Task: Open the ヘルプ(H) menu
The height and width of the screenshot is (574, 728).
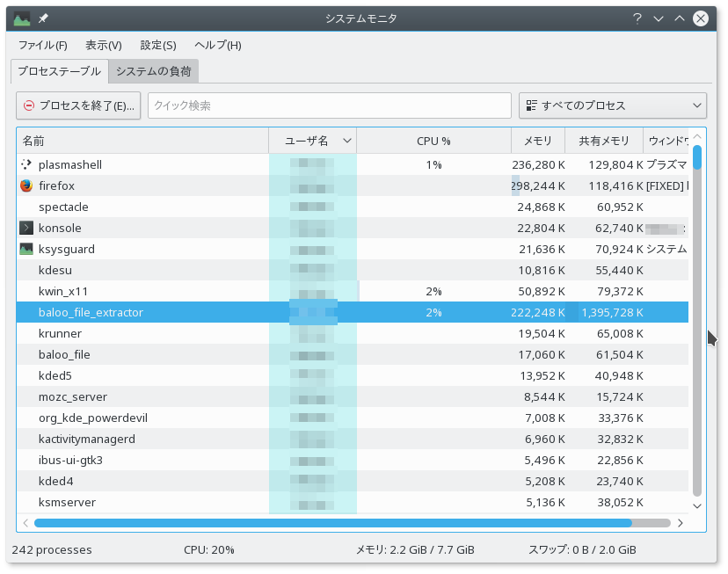Action: click(218, 45)
